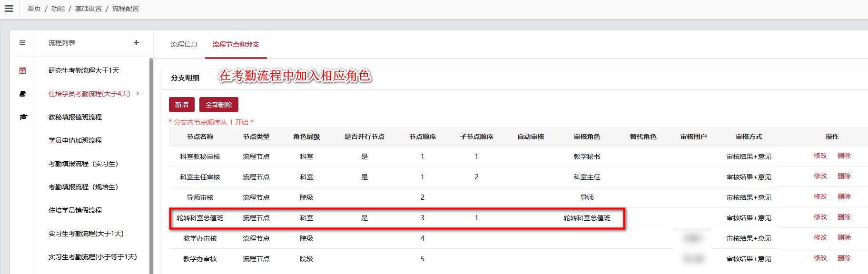
Task: Toggle the top hamburger menu icon
Action: [9, 9]
